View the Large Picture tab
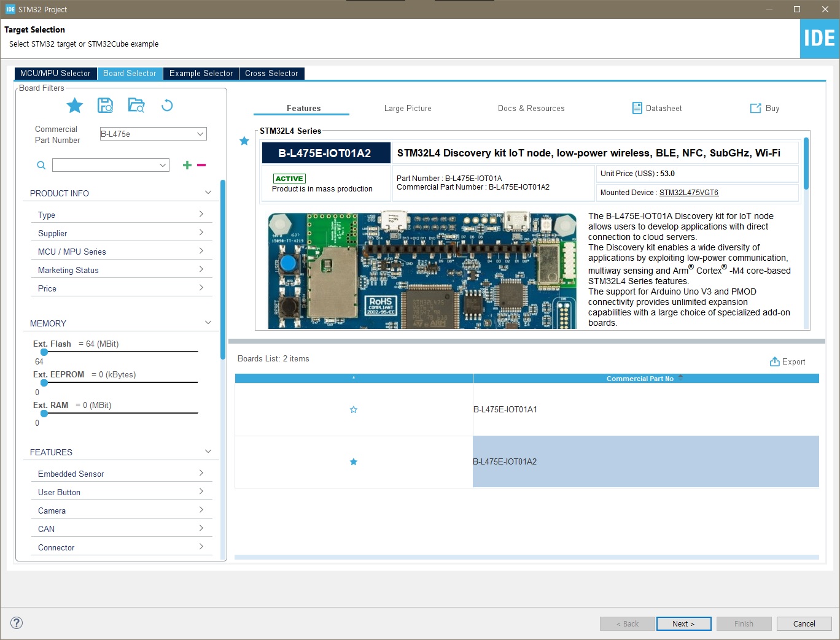 [408, 108]
